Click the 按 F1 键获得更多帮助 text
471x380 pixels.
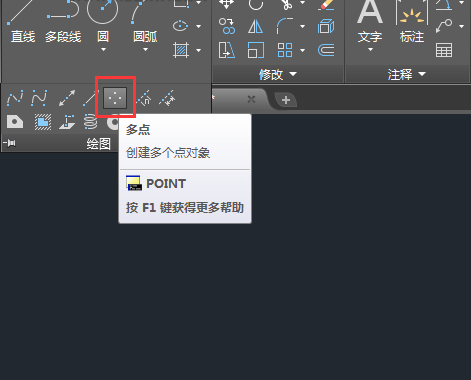[x=185, y=208]
